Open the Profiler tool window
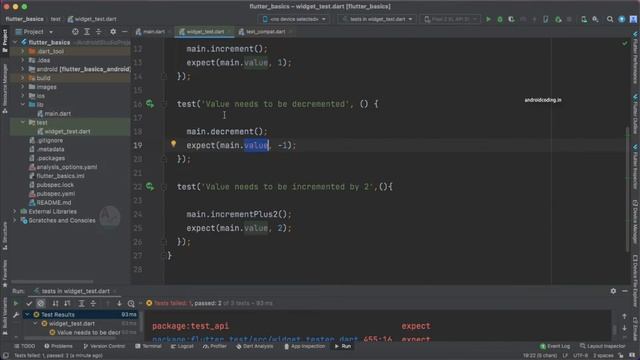Image resolution: width=640 pixels, height=360 pixels. pos(215,346)
